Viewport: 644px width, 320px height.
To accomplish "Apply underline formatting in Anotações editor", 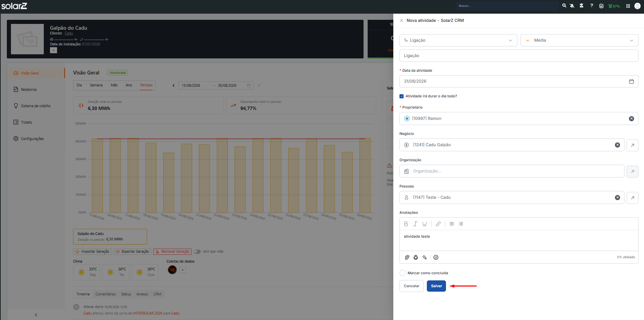I will tap(424, 224).
